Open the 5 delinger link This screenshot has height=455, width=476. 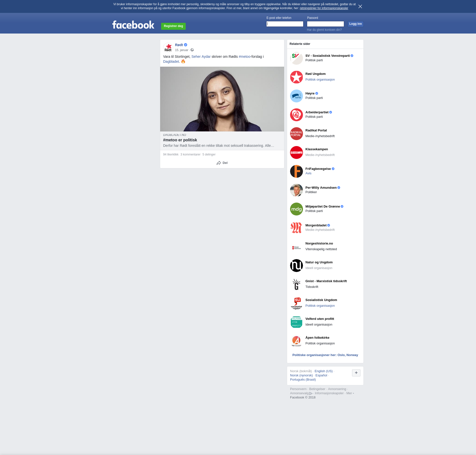209,154
